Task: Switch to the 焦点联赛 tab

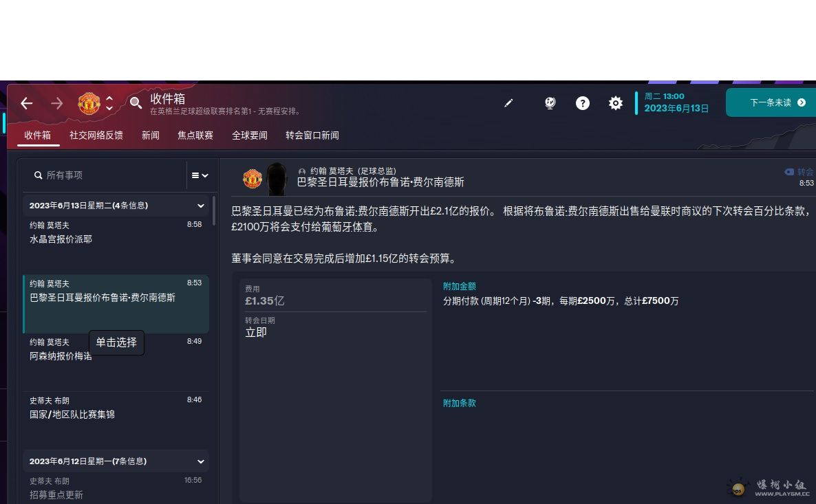Action: pyautogui.click(x=195, y=135)
